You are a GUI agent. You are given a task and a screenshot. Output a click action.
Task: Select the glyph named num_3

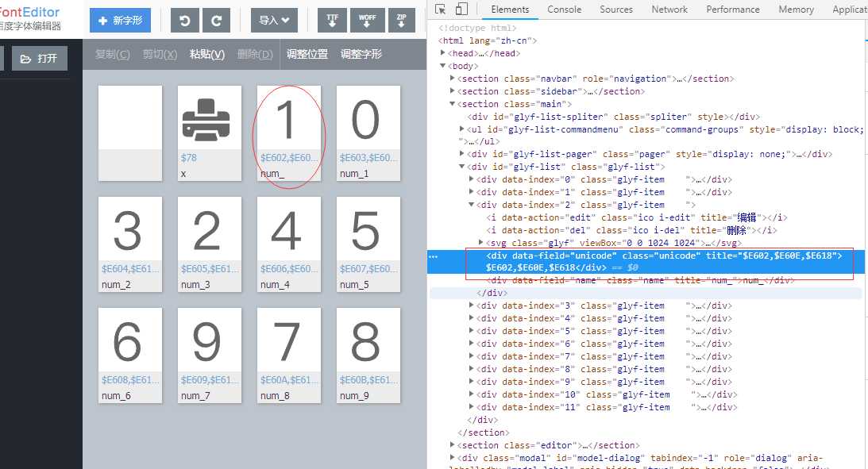pos(209,244)
